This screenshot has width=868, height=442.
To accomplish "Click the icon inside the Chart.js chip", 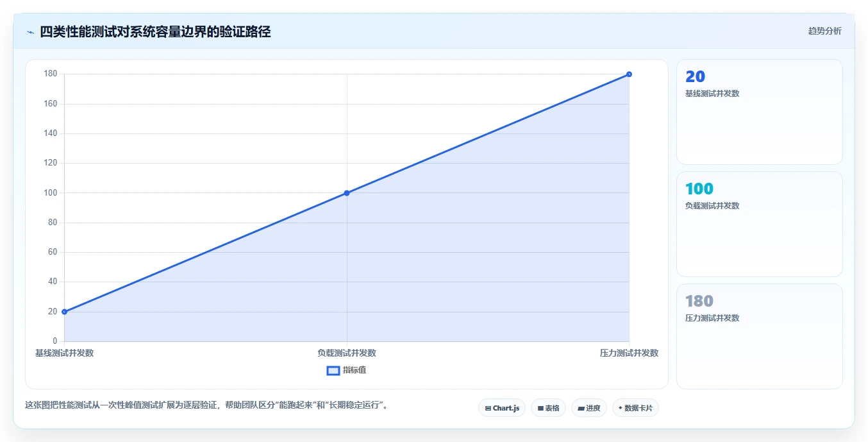I will coord(488,408).
